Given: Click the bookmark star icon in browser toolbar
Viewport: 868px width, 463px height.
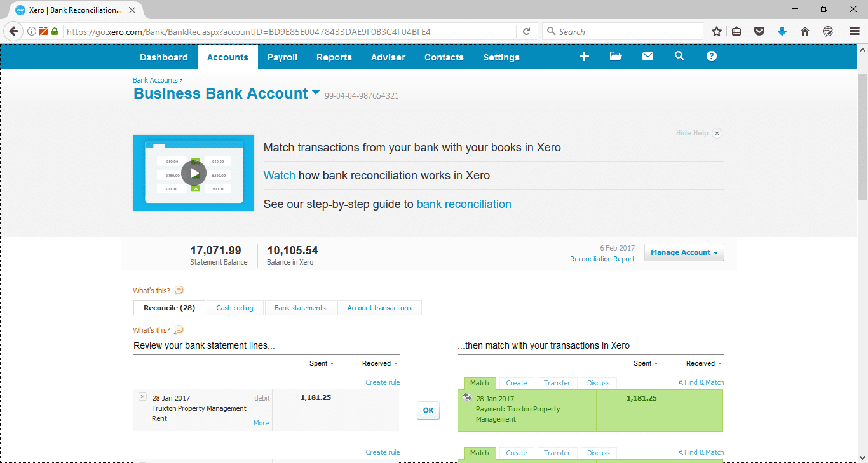Looking at the screenshot, I should pos(717,31).
